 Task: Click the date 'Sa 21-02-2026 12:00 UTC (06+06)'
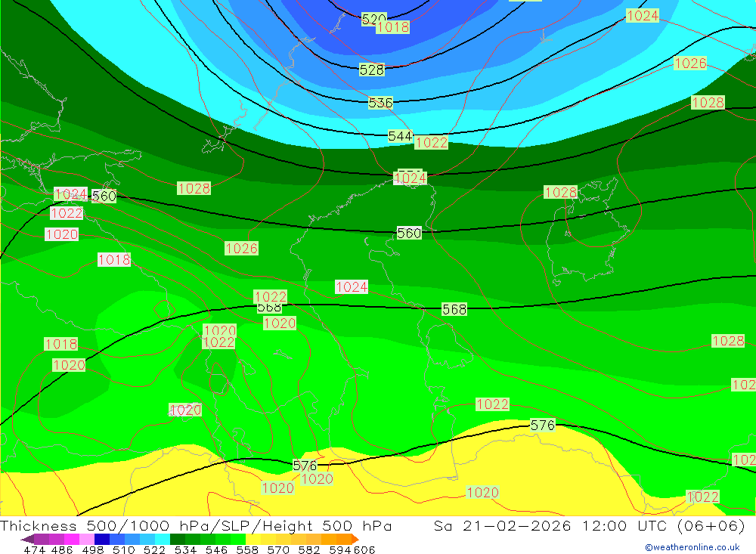click(x=589, y=525)
